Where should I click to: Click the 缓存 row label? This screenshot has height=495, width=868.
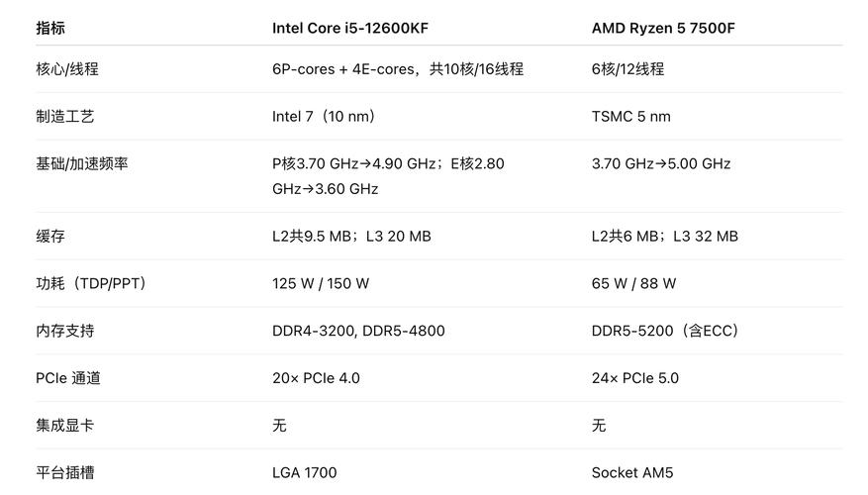(x=50, y=237)
